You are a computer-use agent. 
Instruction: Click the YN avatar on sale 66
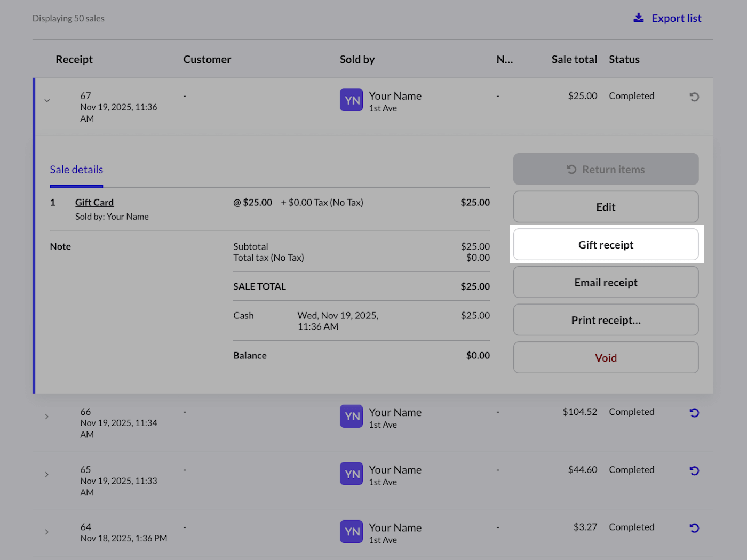pos(351,417)
